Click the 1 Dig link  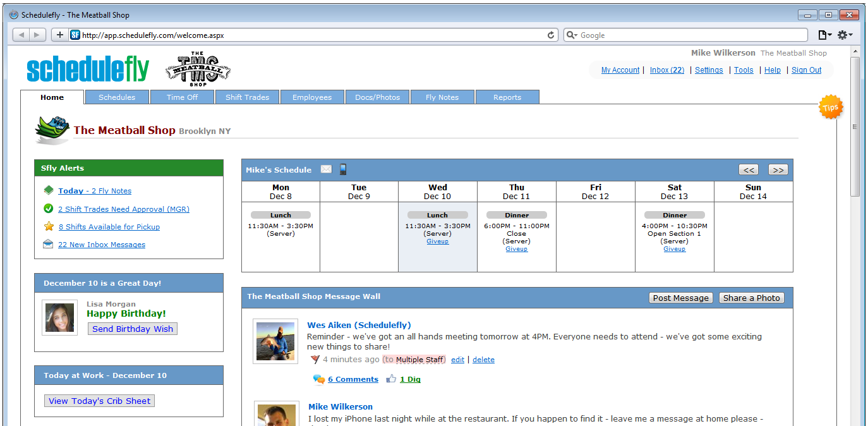click(x=410, y=379)
